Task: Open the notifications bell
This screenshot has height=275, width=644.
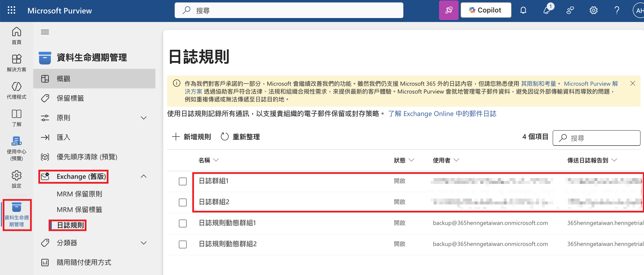Action: coord(523,10)
